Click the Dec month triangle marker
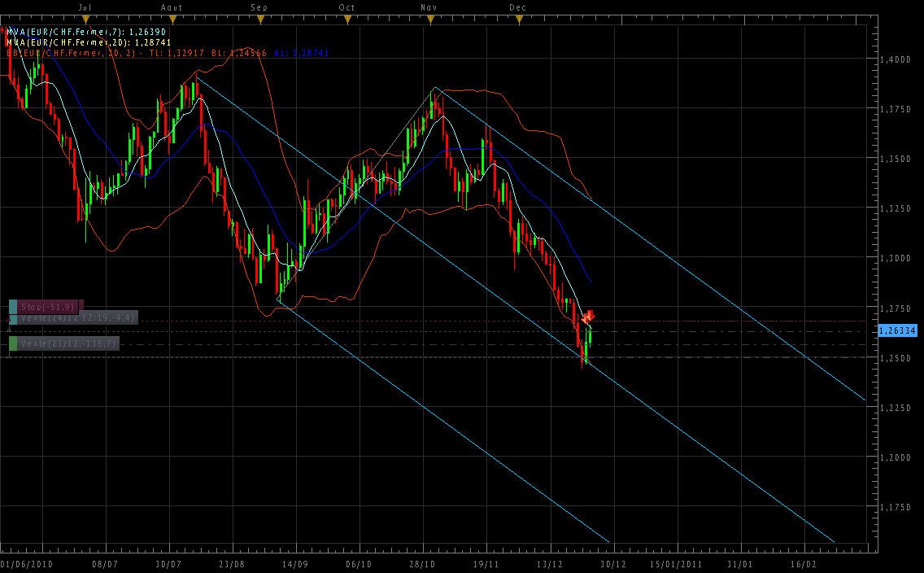Screen dimensions: 924x573 tap(517, 17)
